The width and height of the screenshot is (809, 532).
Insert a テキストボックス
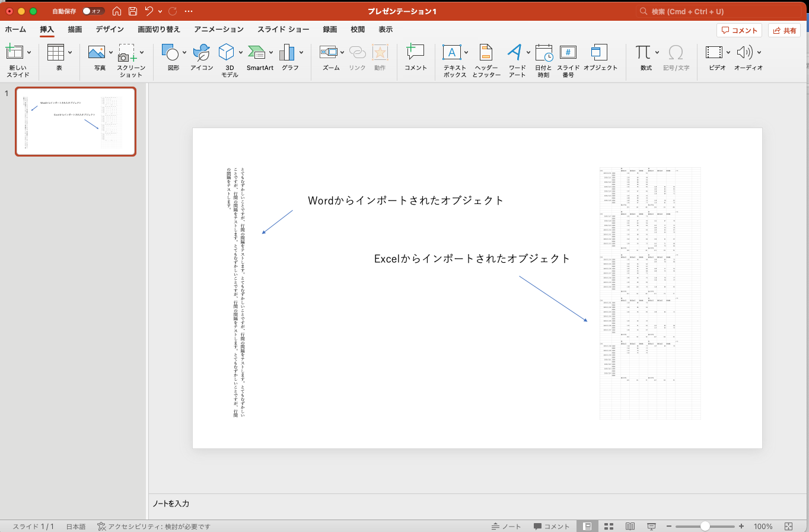[452, 53]
